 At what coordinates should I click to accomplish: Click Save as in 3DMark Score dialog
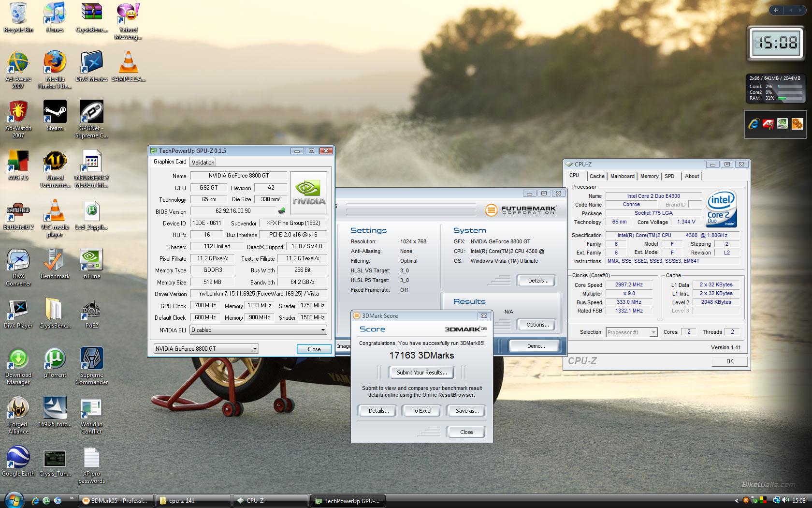[467, 411]
